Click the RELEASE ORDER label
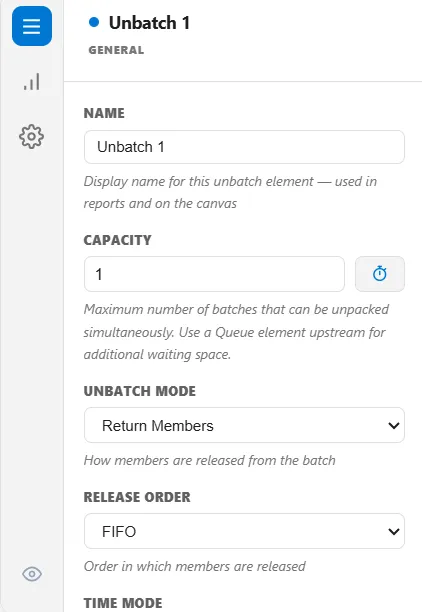The image size is (422, 612). point(137,497)
